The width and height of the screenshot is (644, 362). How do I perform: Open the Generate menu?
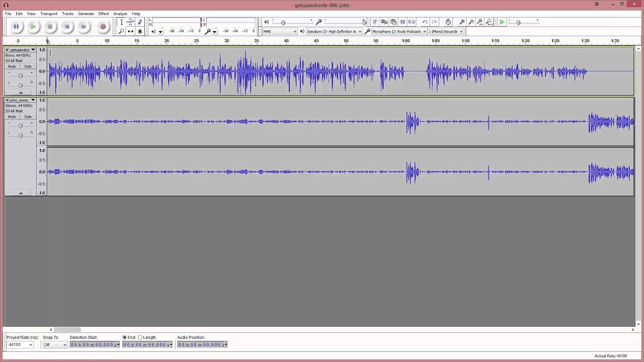(86, 14)
